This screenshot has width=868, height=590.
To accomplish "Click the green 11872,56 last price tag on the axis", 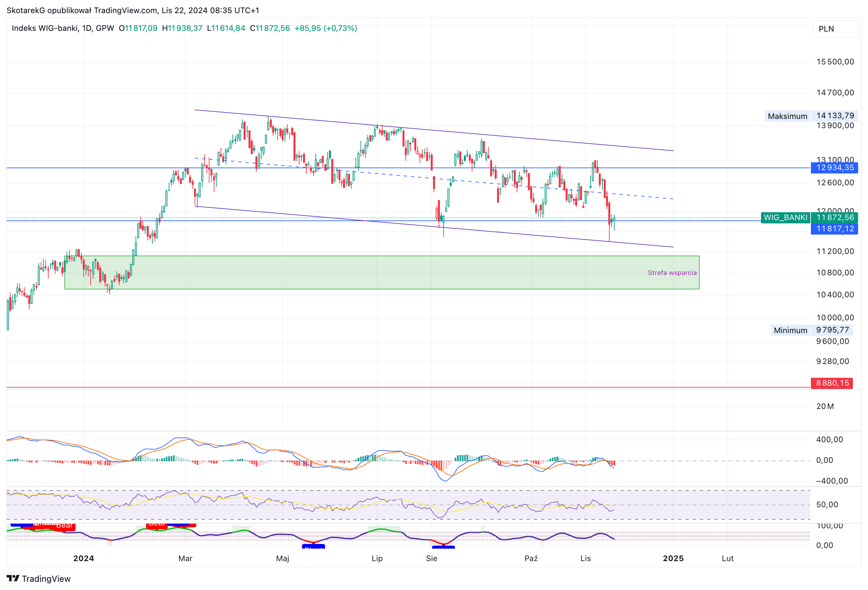I will 835,217.
